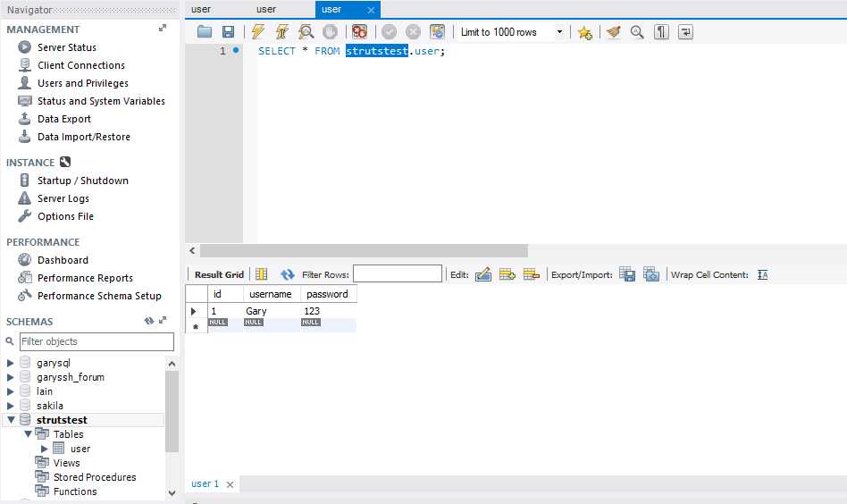
Task: Edit current row pencil icon
Action: [483, 274]
